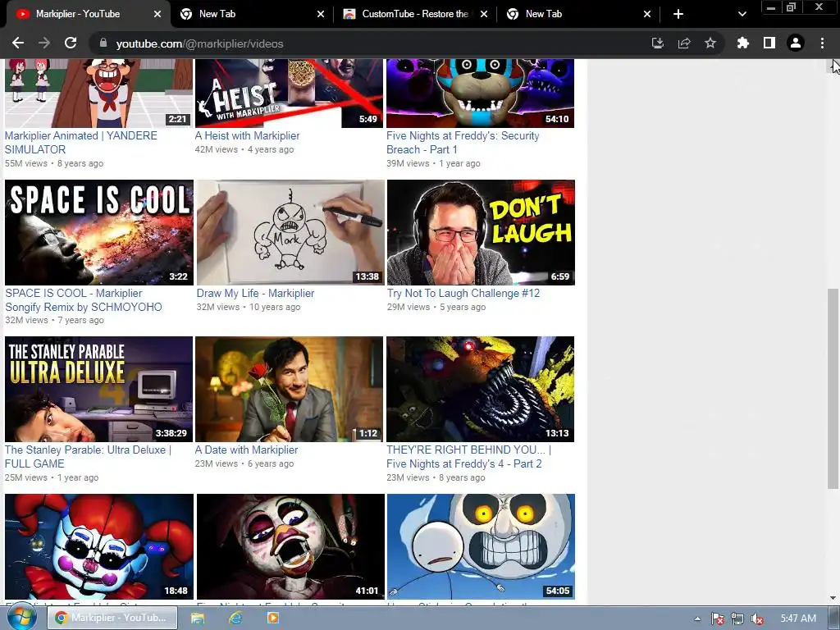Viewport: 840px width, 630px height.
Task: Reload the YouTube page
Action: click(x=71, y=43)
